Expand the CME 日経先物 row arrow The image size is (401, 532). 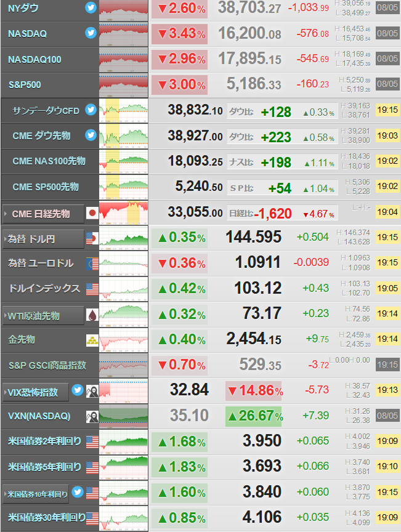6,214
